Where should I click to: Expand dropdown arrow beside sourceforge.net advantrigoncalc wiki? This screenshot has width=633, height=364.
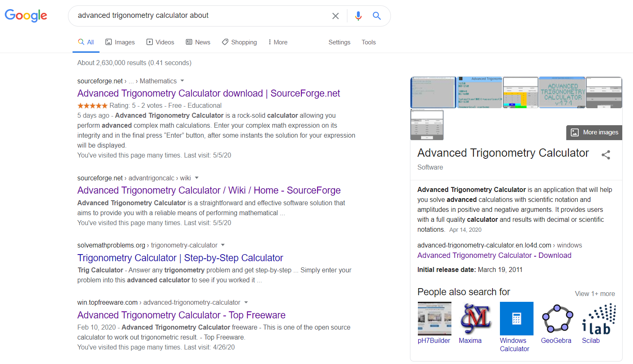click(x=197, y=178)
